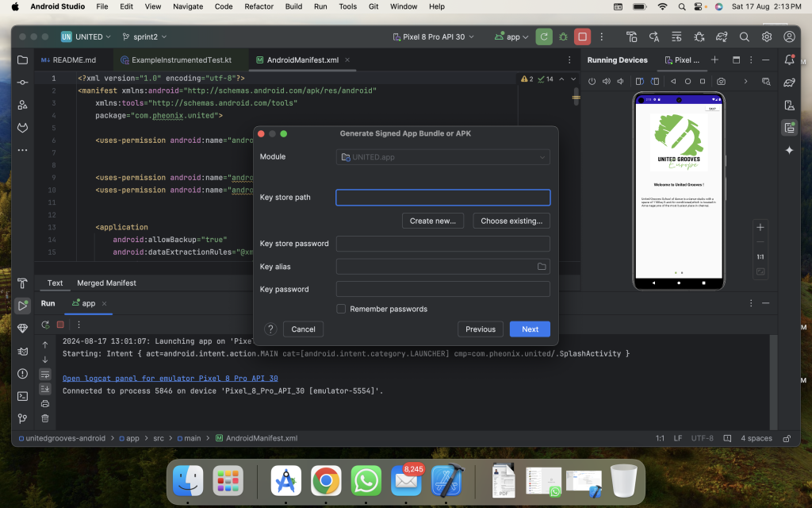Open the Refactor menu
The image size is (812, 508).
259,6
